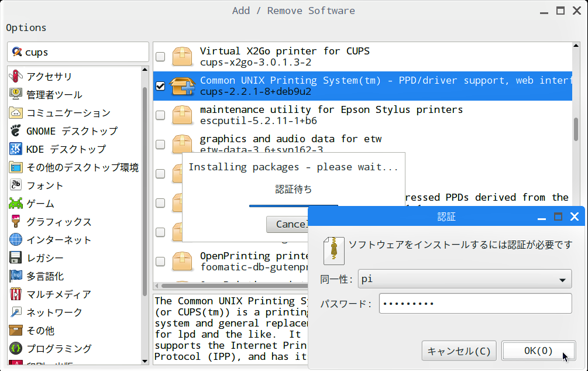Screen dimensions: 588x371
Task: Click the cups-x2go package box icon
Action: point(182,56)
